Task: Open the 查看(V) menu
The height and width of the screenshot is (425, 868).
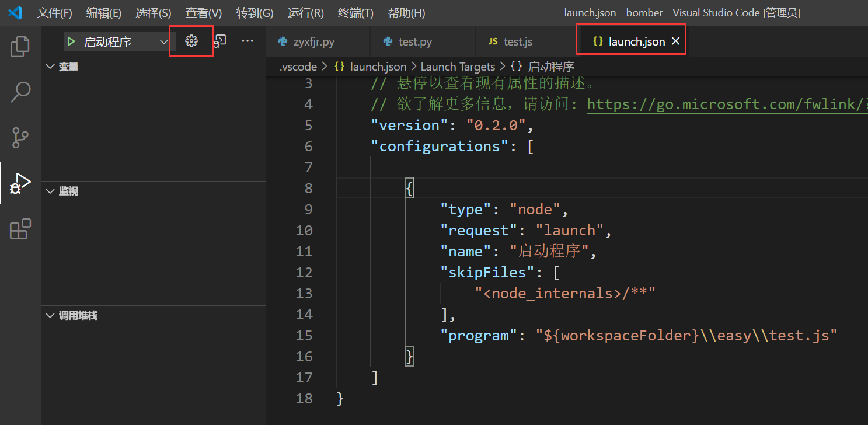Action: [204, 13]
